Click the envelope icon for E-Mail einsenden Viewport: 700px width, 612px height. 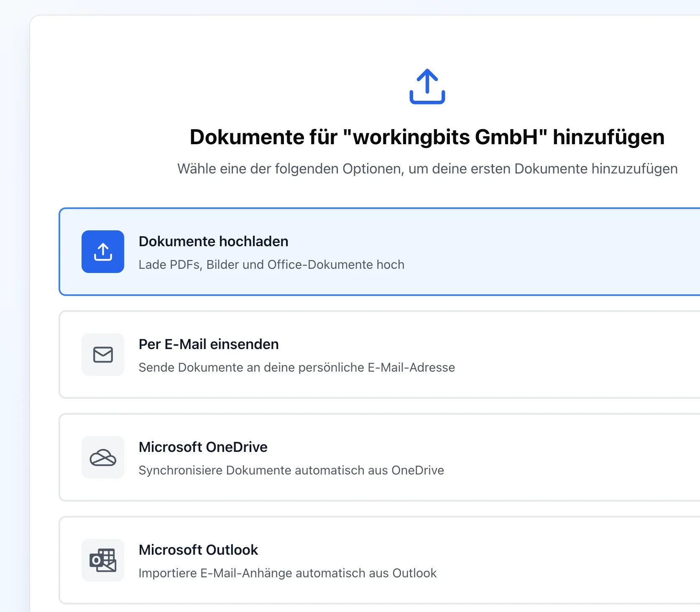pyautogui.click(x=102, y=354)
